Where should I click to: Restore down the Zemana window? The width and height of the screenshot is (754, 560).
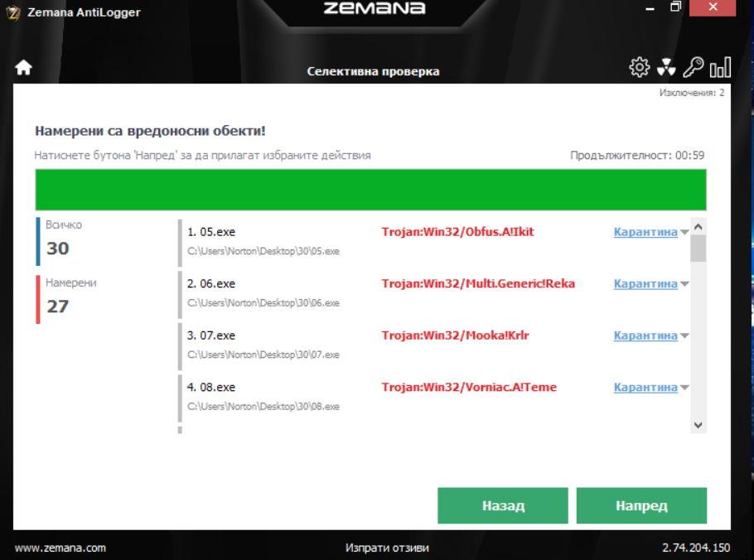click(x=675, y=7)
